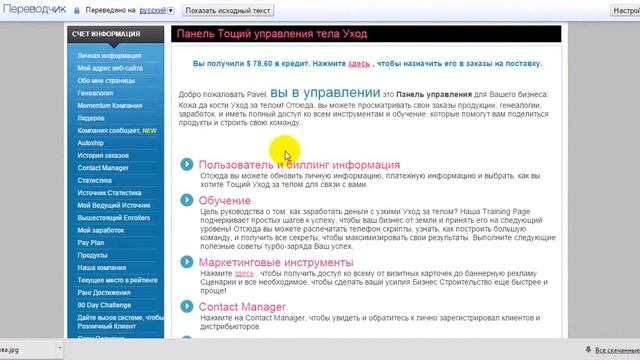Viewport: 640px width, 360px height.
Task: Open the русский language dropdown arrow
Action: 171,11
